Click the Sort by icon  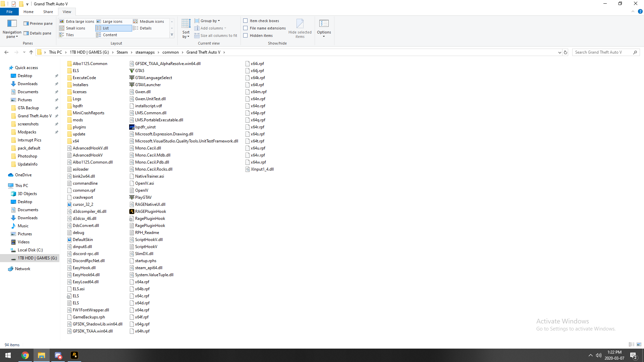tap(186, 24)
